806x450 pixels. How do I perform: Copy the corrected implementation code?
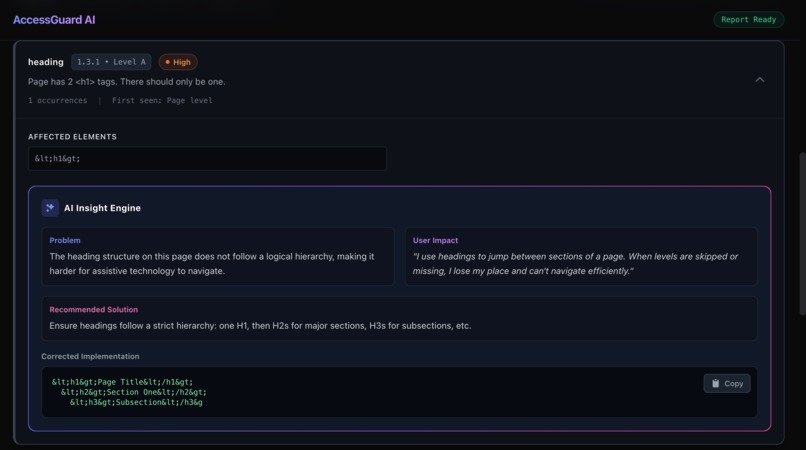727,384
